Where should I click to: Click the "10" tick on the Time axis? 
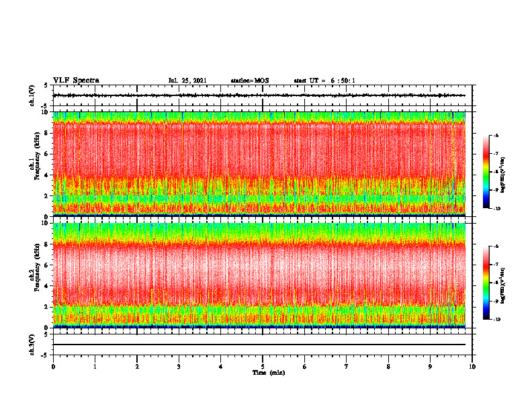[472, 367]
